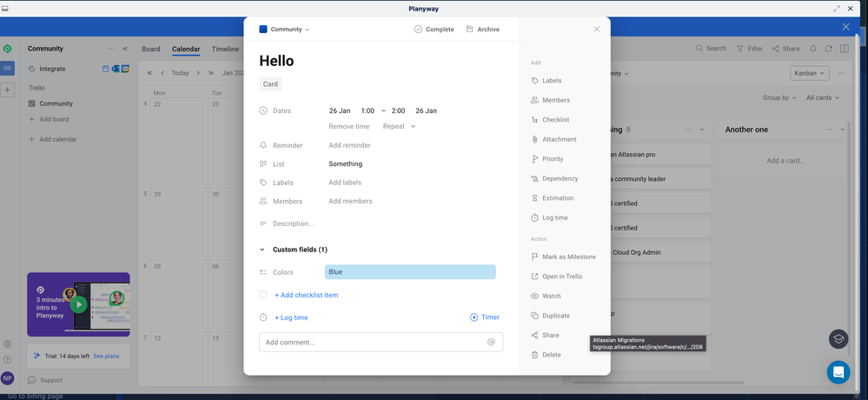Open the Community board dropdown in card header
This screenshot has height=400, width=868.
tap(284, 30)
